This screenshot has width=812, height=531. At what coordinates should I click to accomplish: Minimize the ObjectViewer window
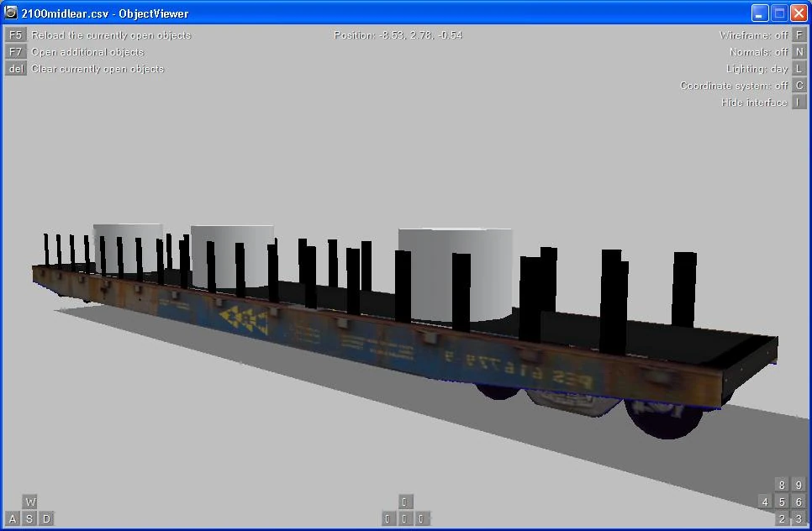pyautogui.click(x=760, y=13)
